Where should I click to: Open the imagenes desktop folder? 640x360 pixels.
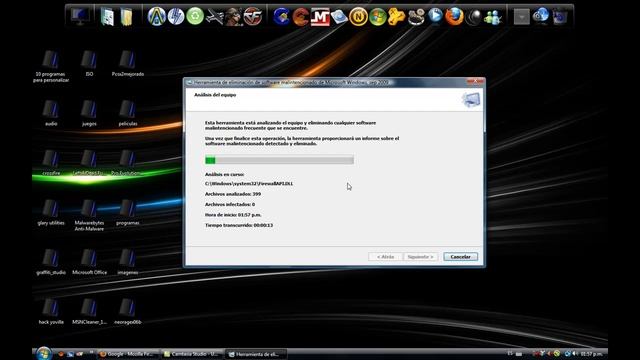(x=128, y=262)
